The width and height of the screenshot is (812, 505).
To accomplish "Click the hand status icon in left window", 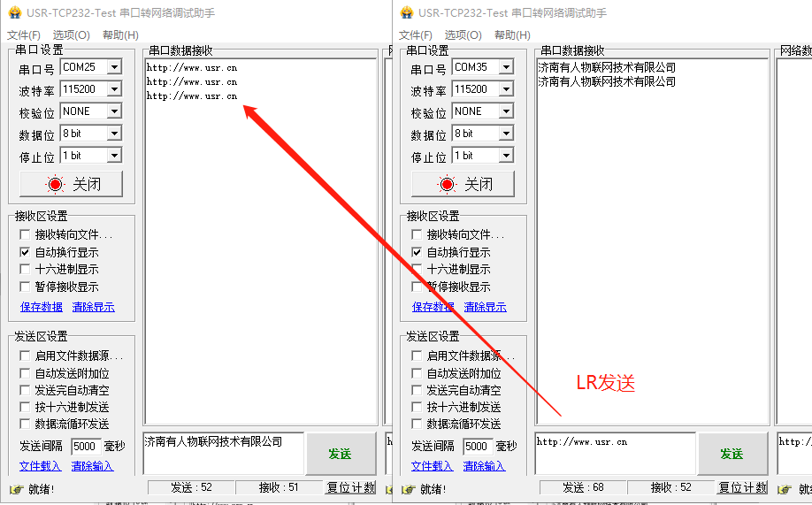I will point(15,489).
